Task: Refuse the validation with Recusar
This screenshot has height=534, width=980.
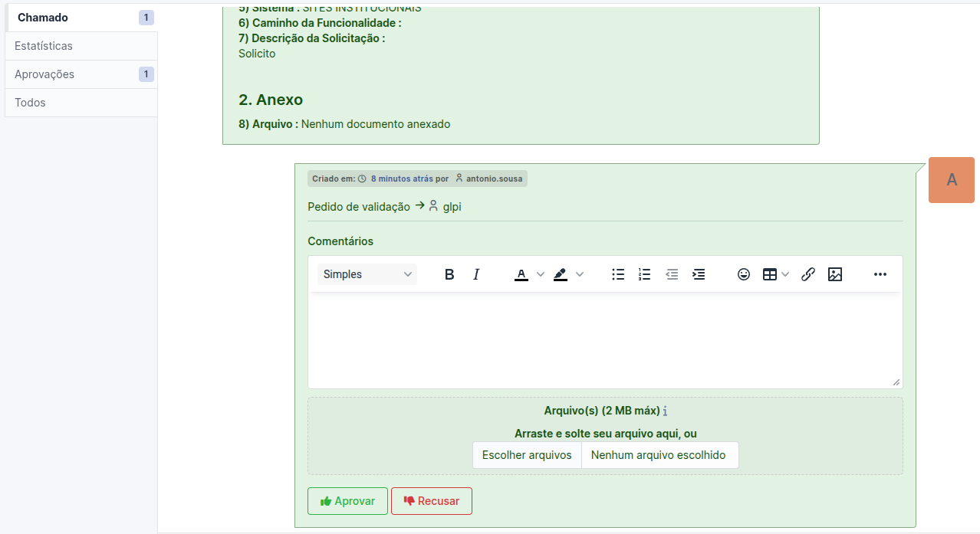Action: pyautogui.click(x=432, y=501)
